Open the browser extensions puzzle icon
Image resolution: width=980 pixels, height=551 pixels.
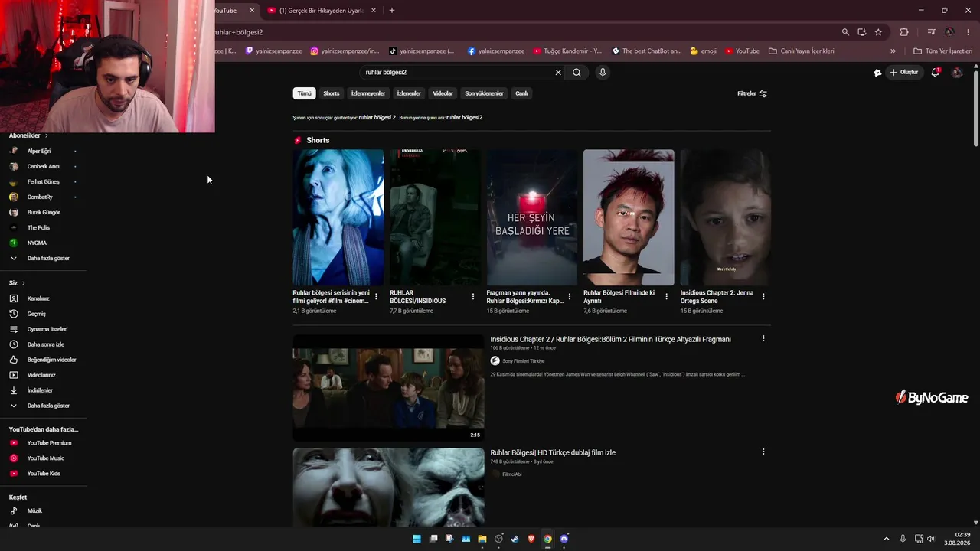(x=904, y=32)
